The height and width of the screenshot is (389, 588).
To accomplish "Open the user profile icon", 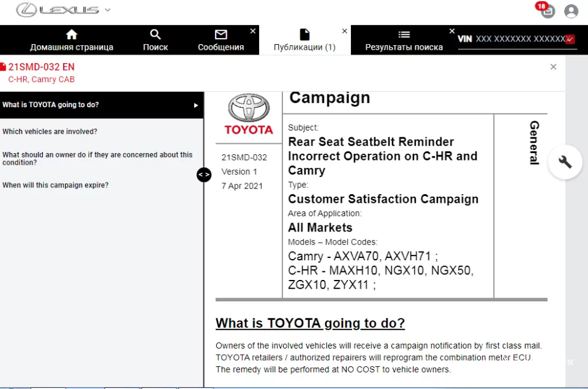I will coord(571,11).
